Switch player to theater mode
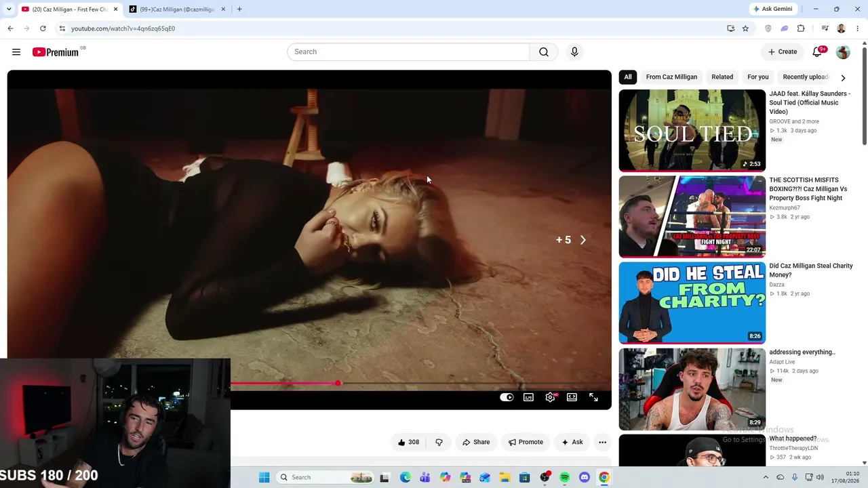This screenshot has width=868, height=488. pos(572,397)
